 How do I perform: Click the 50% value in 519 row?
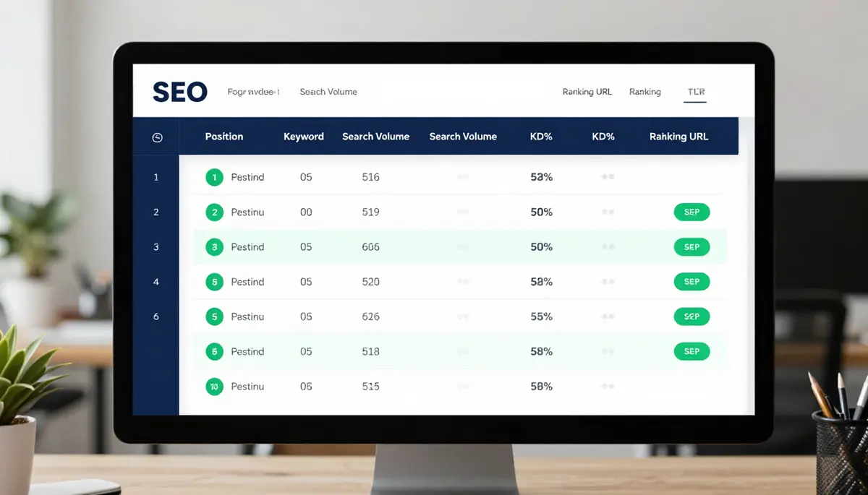(x=541, y=212)
